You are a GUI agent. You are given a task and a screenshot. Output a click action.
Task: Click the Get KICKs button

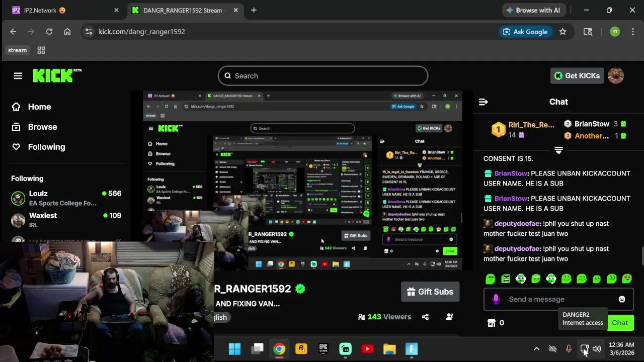577,76
